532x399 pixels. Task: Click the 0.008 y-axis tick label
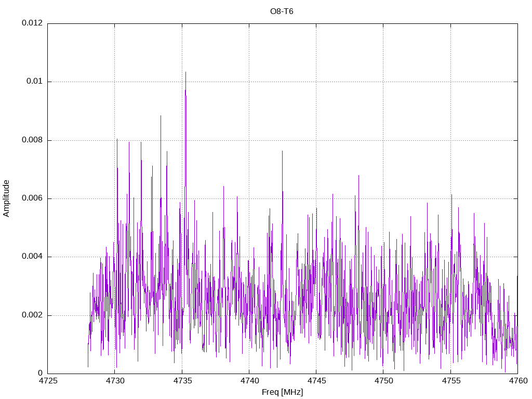(32, 140)
